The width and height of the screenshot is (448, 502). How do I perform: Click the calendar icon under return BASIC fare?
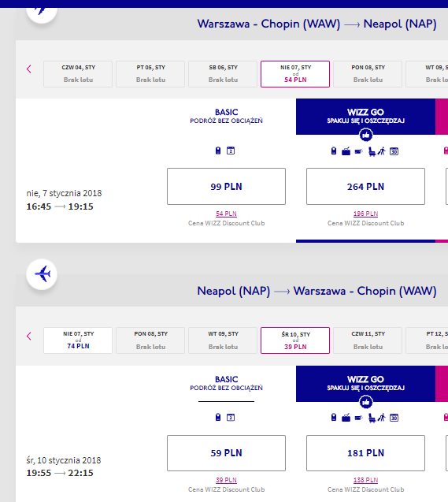(231, 418)
